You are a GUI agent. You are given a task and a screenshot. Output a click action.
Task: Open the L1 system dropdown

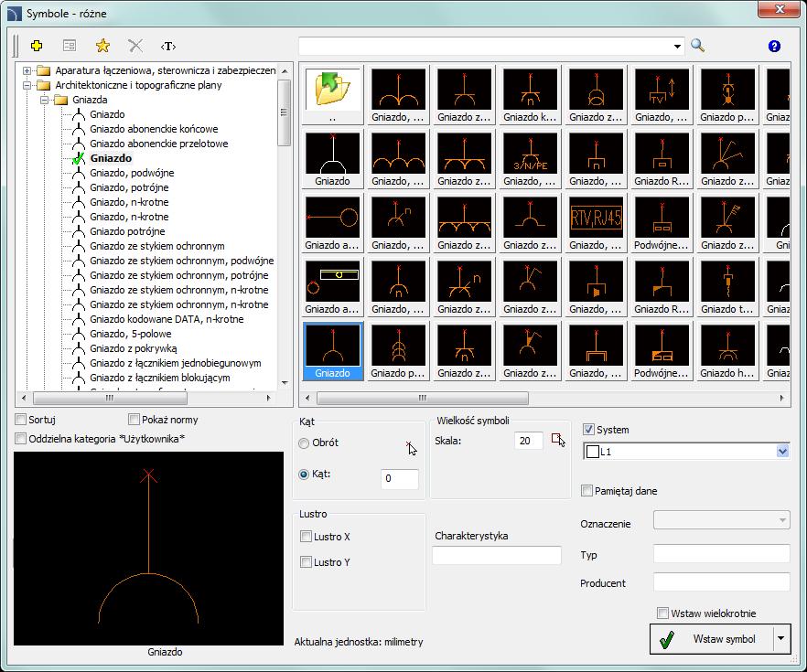coord(782,452)
